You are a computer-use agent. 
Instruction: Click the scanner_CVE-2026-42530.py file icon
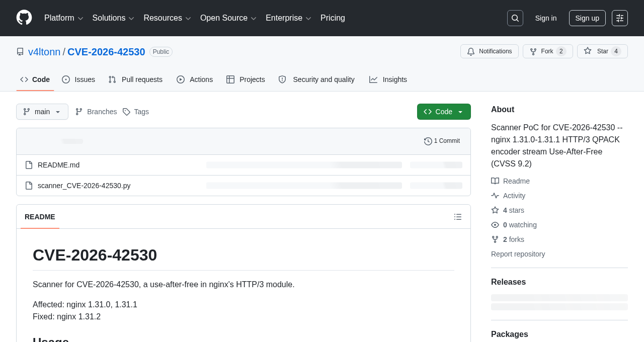click(x=29, y=186)
